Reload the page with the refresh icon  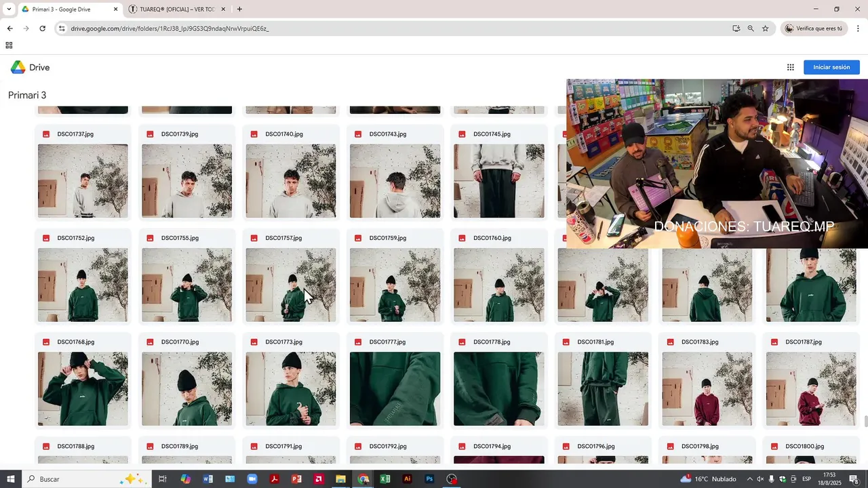point(42,28)
